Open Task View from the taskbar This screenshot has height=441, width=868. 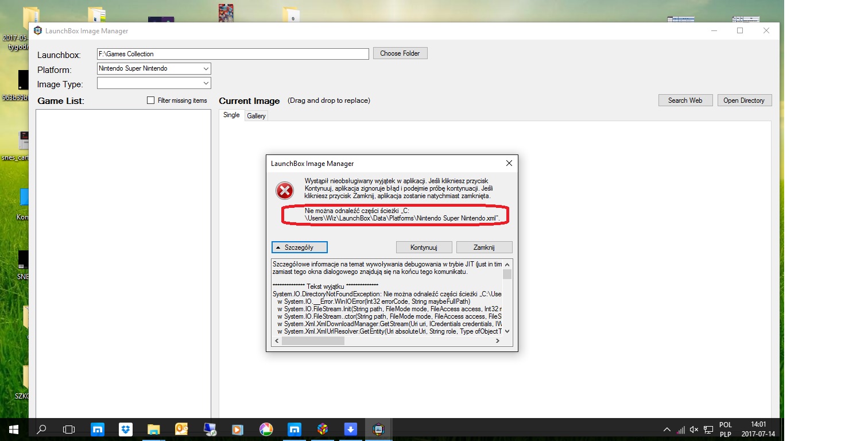(69, 429)
